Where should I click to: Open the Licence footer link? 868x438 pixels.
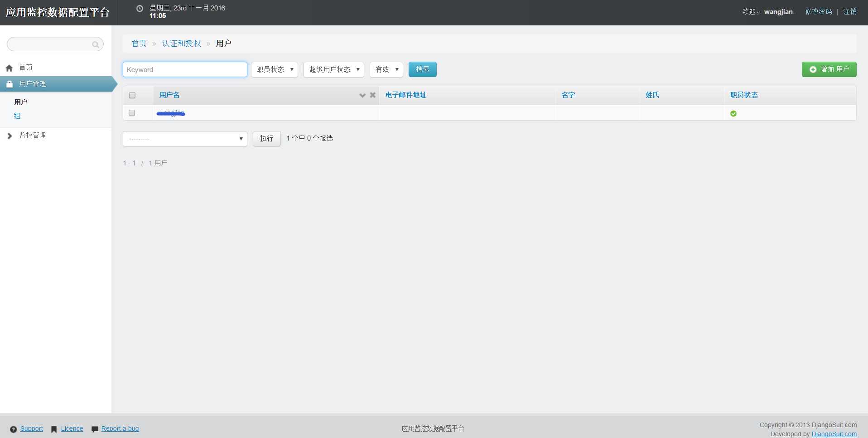coord(72,428)
